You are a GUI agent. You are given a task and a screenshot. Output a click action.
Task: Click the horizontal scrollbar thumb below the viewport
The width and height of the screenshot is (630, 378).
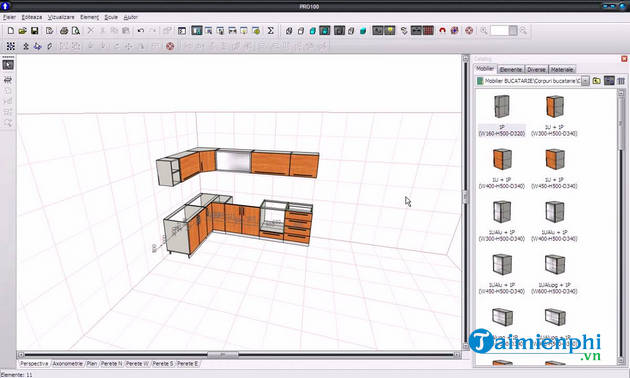pyautogui.click(x=223, y=355)
